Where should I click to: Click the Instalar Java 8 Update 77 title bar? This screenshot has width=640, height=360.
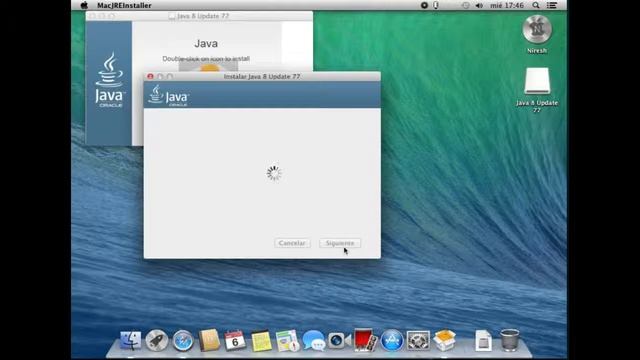coord(262,76)
